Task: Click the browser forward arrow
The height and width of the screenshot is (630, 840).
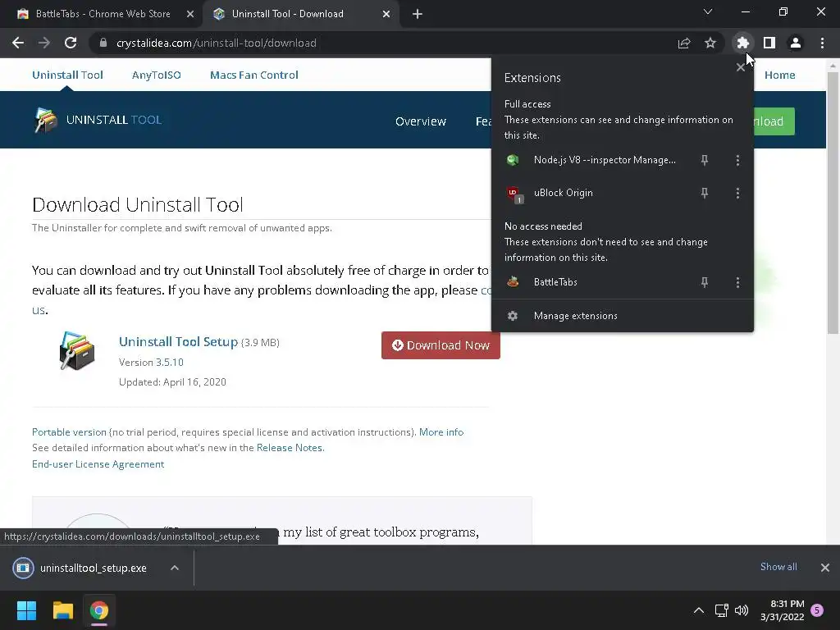Action: click(x=44, y=43)
